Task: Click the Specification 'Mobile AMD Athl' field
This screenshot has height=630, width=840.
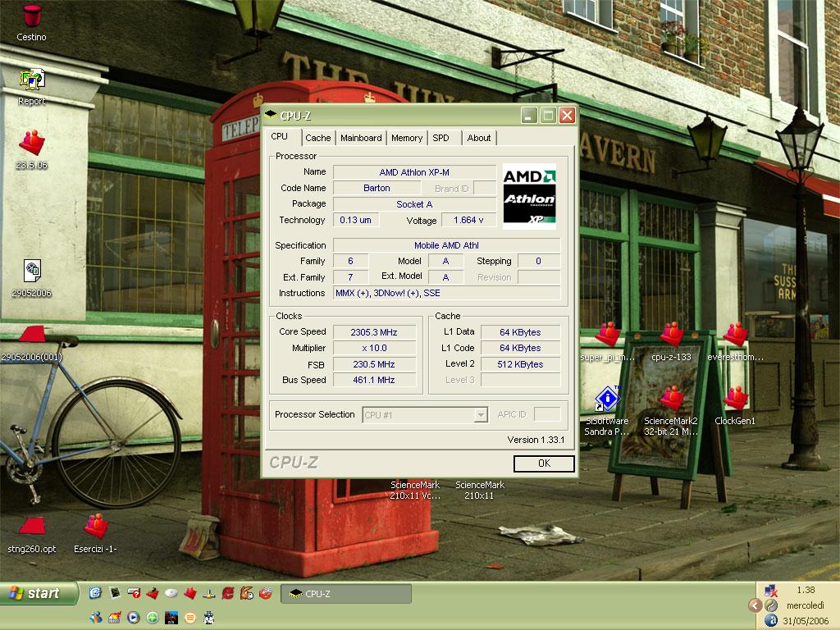Action: [x=446, y=245]
